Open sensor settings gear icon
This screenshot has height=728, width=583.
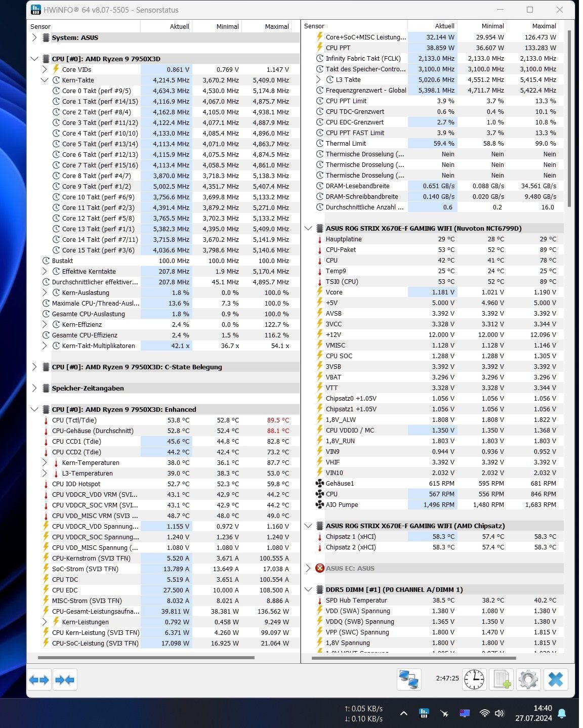tap(528, 679)
